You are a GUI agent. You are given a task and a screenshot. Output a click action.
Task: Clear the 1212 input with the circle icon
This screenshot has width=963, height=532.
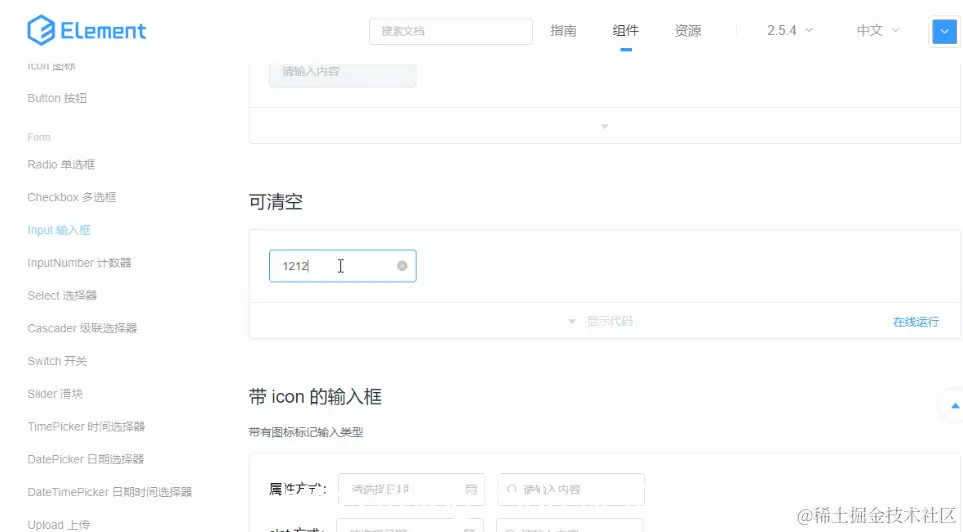pyautogui.click(x=402, y=265)
